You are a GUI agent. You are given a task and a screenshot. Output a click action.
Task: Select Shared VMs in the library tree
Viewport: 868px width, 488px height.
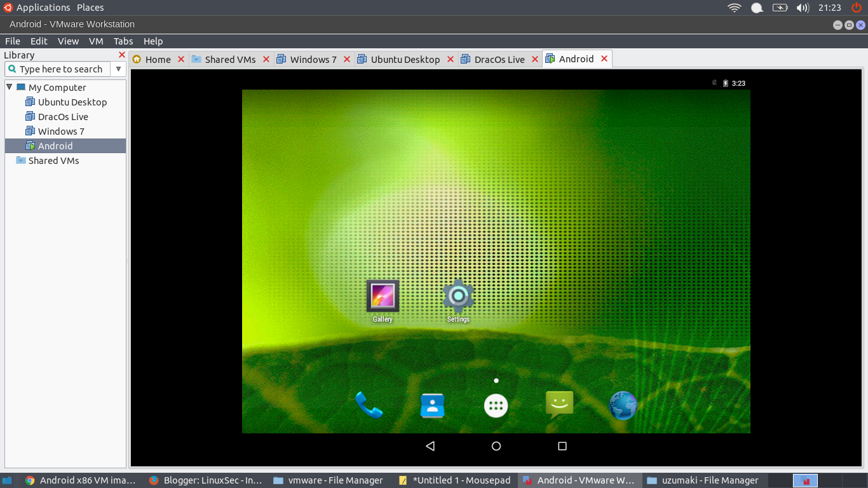pyautogui.click(x=48, y=160)
